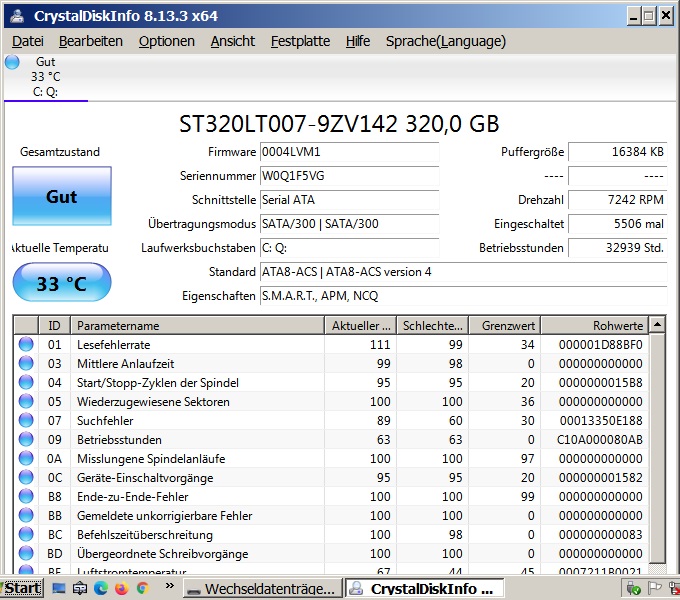680x600 pixels.
Task: Click the CrystalDiskInfo title bar app icon
Action: [17, 16]
